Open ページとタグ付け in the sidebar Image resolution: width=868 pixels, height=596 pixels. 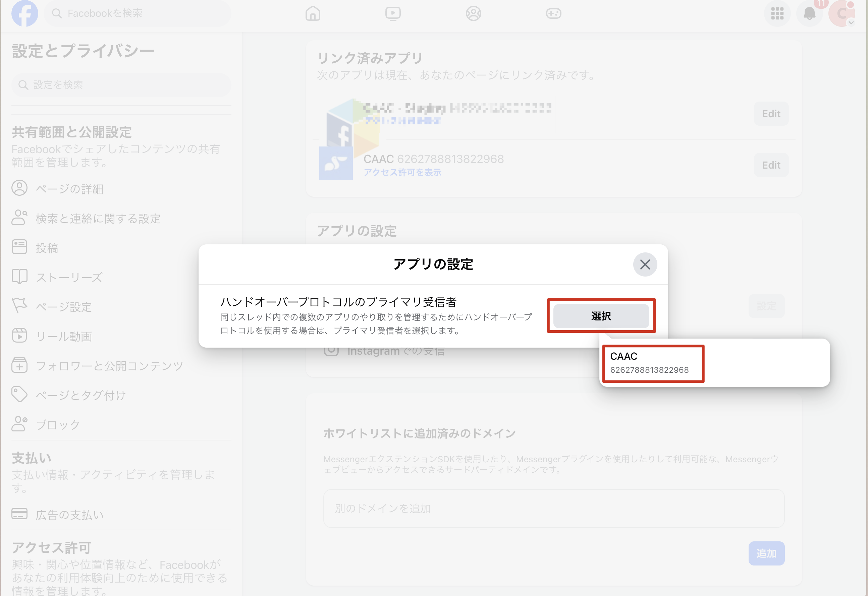coord(121,395)
